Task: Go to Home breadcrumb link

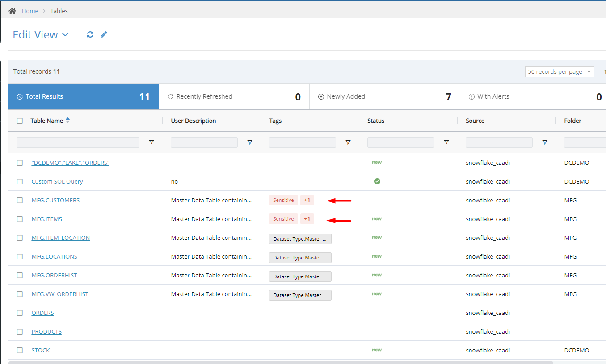Action: point(30,11)
